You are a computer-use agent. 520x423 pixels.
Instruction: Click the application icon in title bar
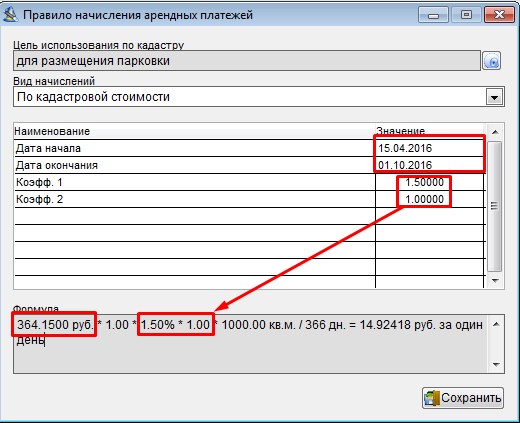10,15
